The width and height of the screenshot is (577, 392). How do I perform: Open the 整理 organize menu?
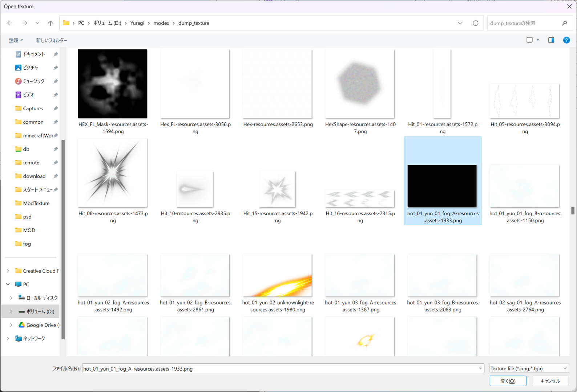pos(16,40)
